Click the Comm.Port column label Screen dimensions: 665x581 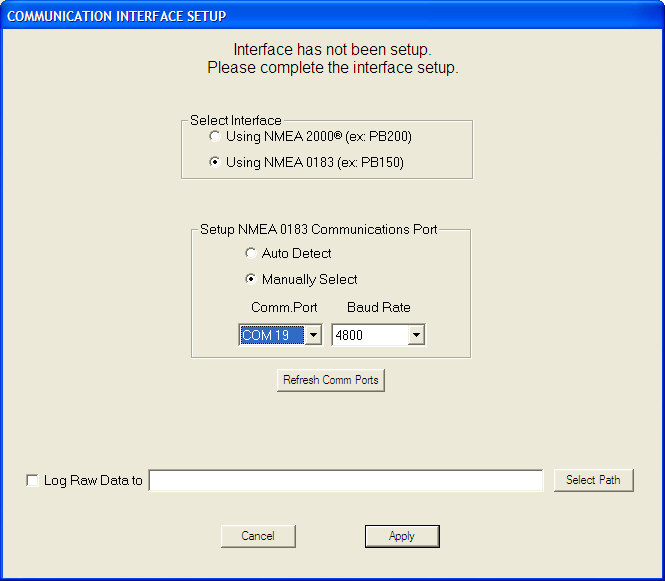pos(284,308)
